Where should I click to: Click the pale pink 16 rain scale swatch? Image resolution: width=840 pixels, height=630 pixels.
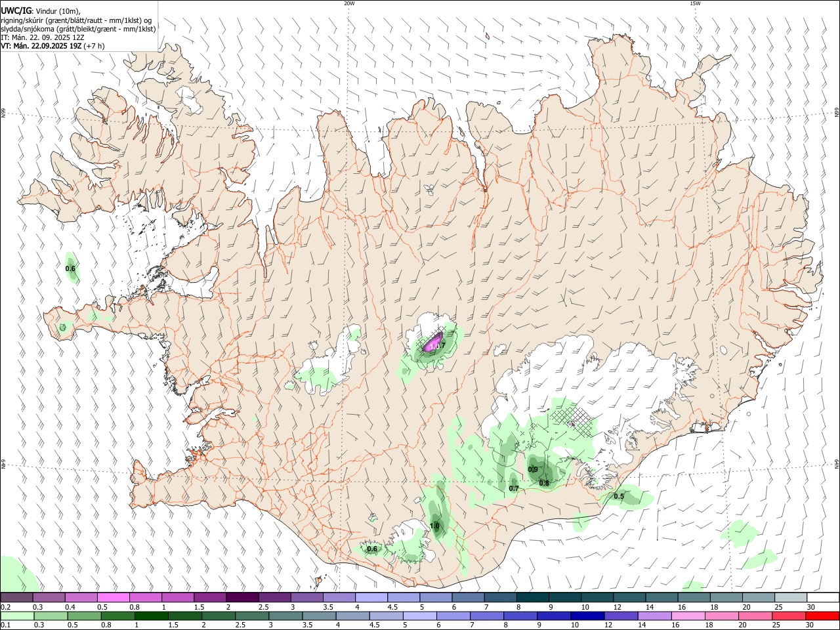pyautogui.click(x=688, y=616)
